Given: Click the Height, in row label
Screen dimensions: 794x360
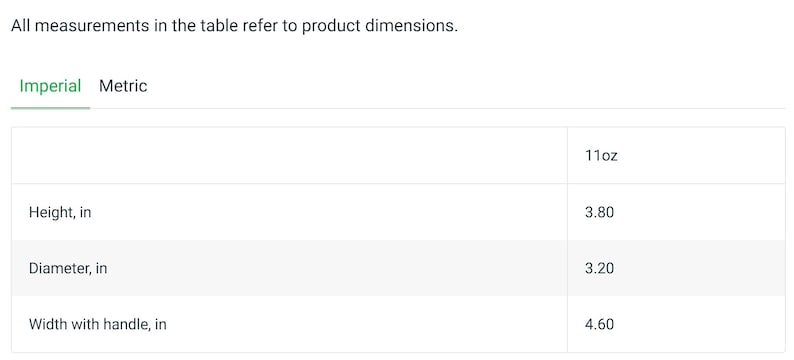Looking at the screenshot, I should point(60,212).
